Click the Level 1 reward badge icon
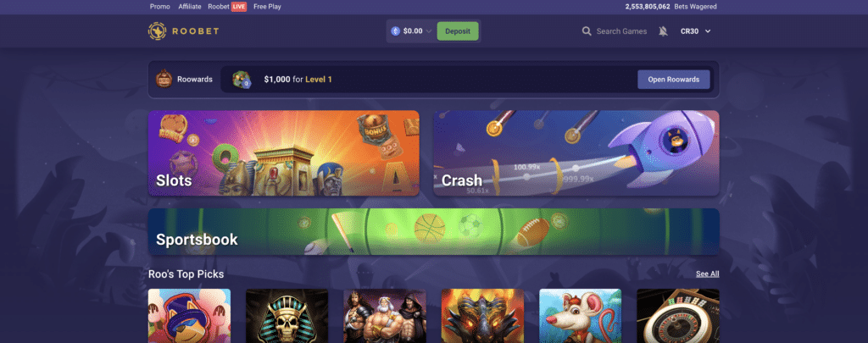Image resolution: width=868 pixels, height=343 pixels. 242,79
